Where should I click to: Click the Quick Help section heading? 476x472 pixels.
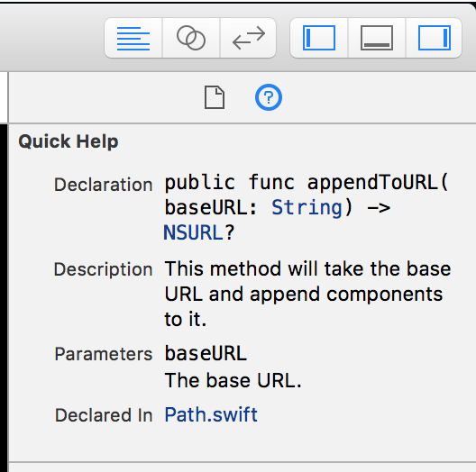point(69,141)
